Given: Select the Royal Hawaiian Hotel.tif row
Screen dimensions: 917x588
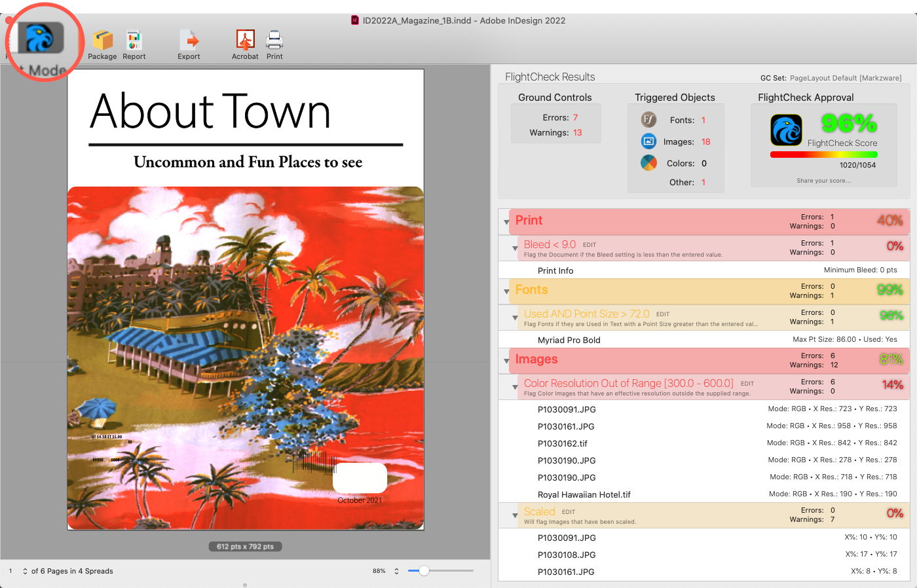Looking at the screenshot, I should click(704, 494).
